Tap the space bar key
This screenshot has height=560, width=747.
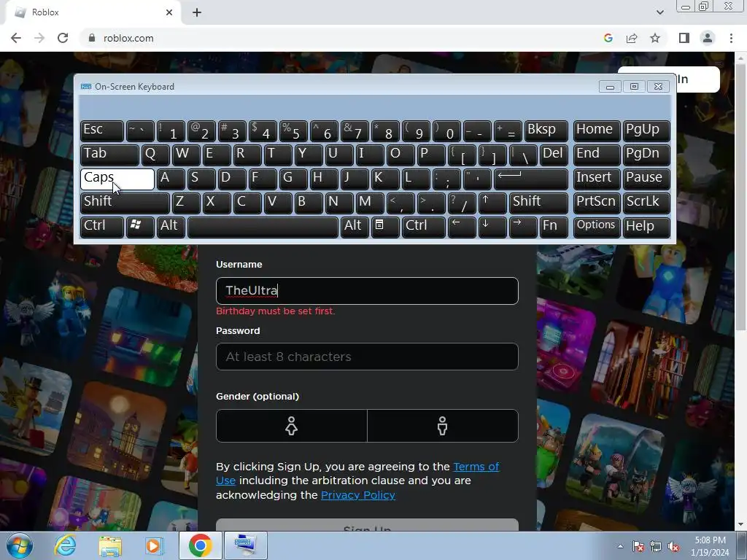tap(263, 226)
